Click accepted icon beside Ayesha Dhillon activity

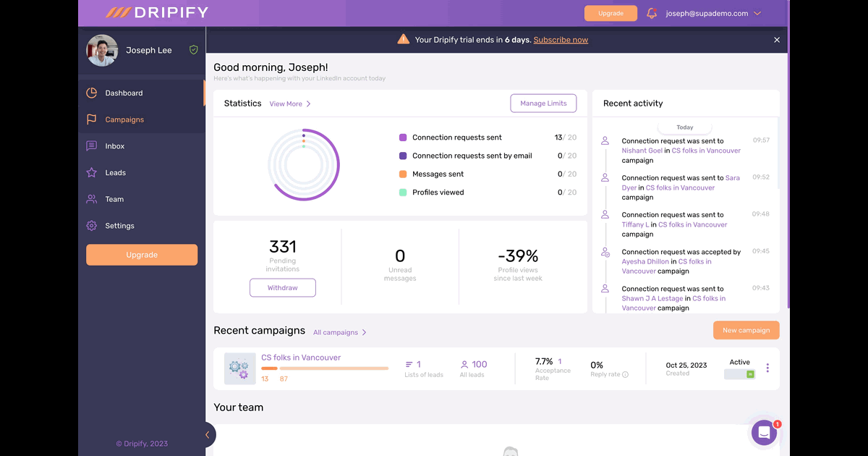point(605,252)
